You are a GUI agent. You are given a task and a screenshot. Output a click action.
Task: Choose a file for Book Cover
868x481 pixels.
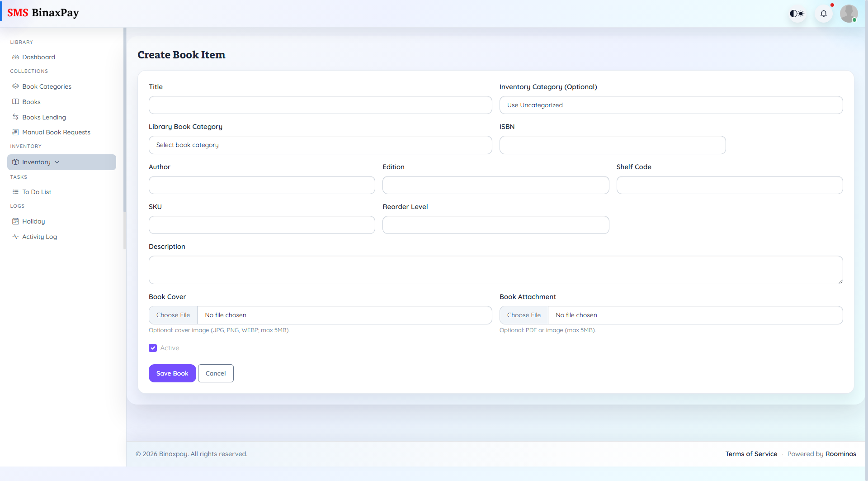tap(173, 315)
